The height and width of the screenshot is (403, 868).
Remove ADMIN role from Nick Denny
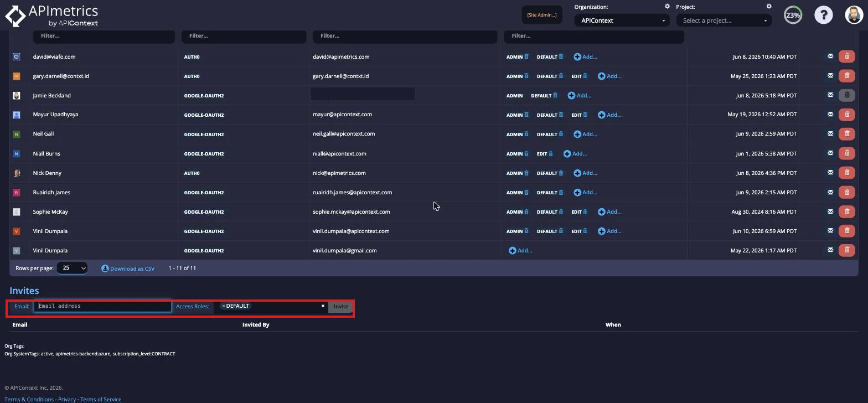pos(526,173)
